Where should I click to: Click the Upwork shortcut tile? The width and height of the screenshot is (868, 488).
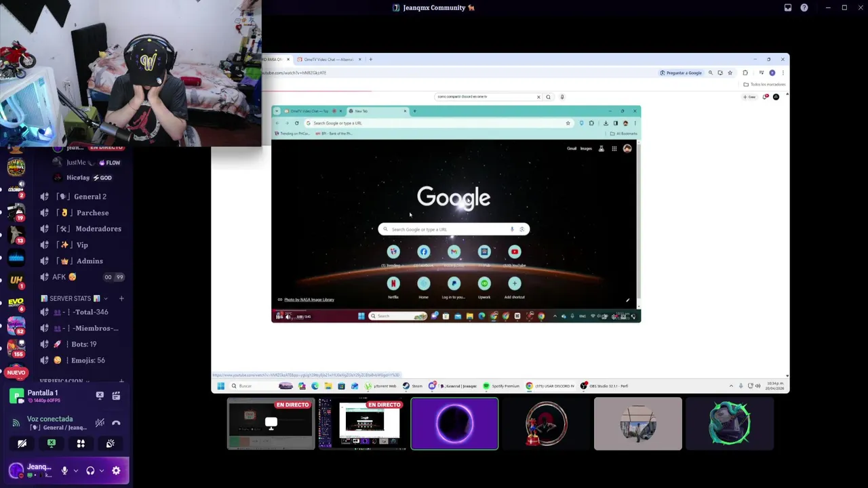point(484,287)
